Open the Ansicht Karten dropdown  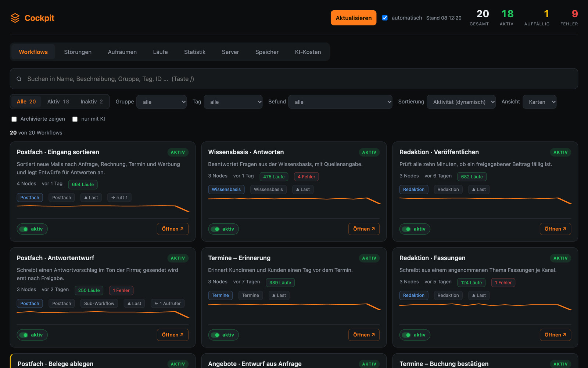[x=539, y=102]
